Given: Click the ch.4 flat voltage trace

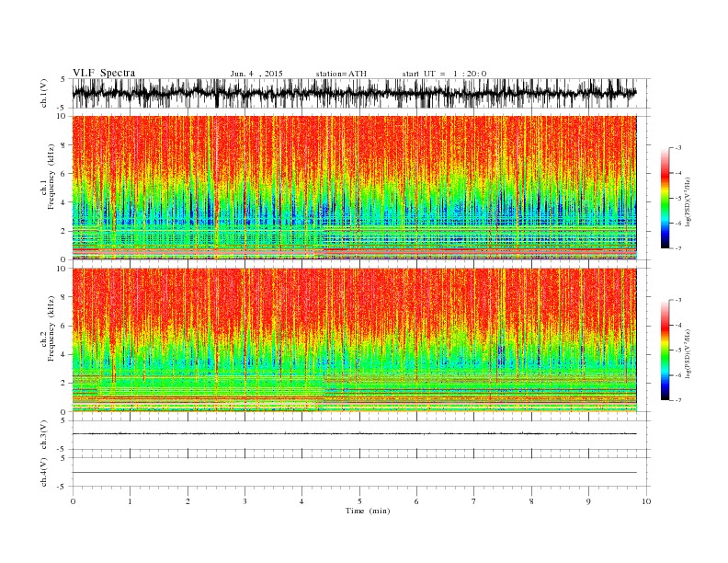Looking at the screenshot, I should click(x=354, y=473).
